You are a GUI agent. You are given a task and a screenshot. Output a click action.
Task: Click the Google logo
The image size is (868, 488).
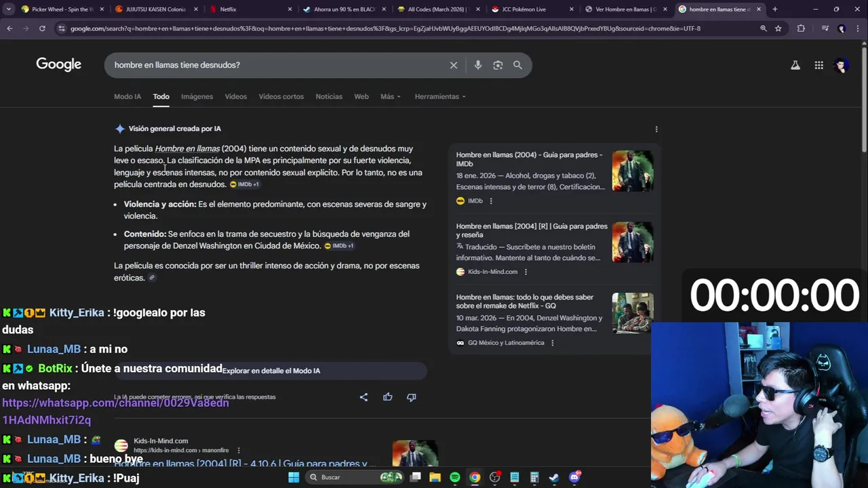coord(58,64)
